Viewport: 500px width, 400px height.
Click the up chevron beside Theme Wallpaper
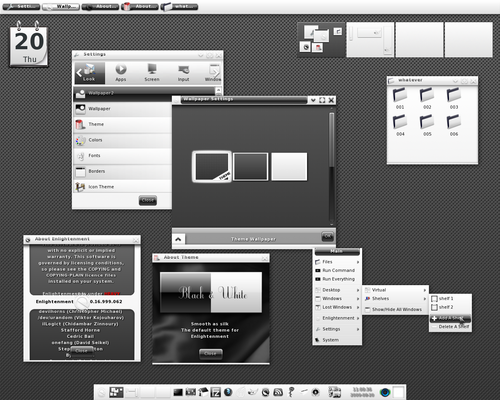pyautogui.click(x=178, y=239)
